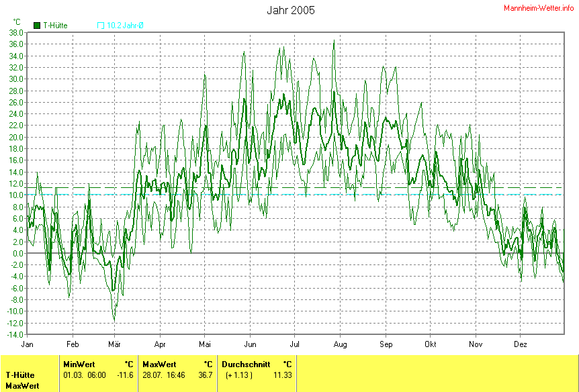Image resolution: width=579 pixels, height=392 pixels.
Task: Toggle the 10.2 Jahr-Ø legend box
Action: click(x=101, y=26)
